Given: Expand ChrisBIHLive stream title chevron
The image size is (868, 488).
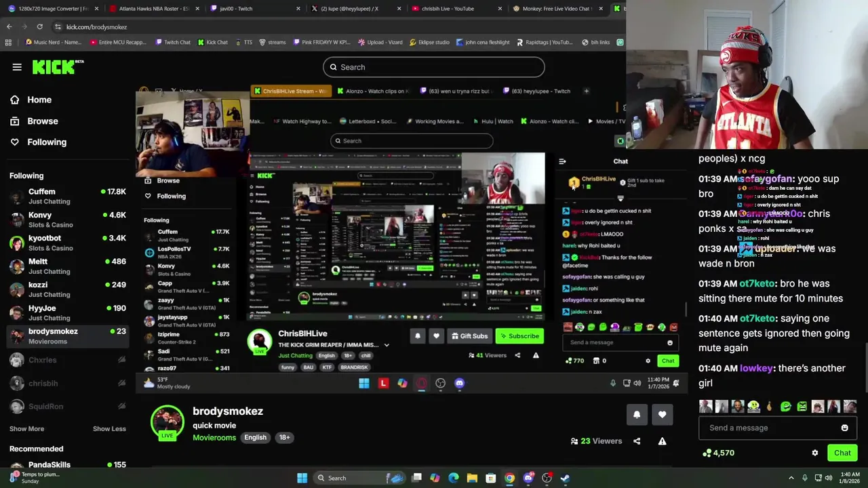Looking at the screenshot, I should point(387,345).
